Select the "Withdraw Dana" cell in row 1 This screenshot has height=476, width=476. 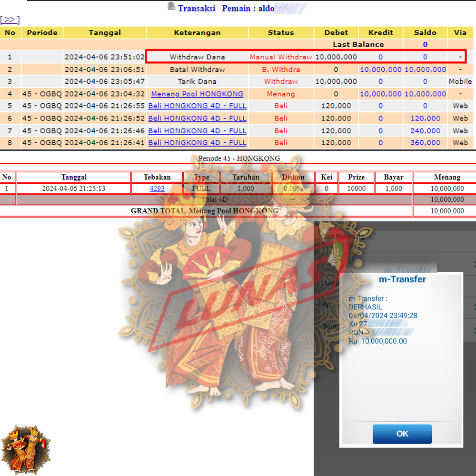tap(197, 57)
